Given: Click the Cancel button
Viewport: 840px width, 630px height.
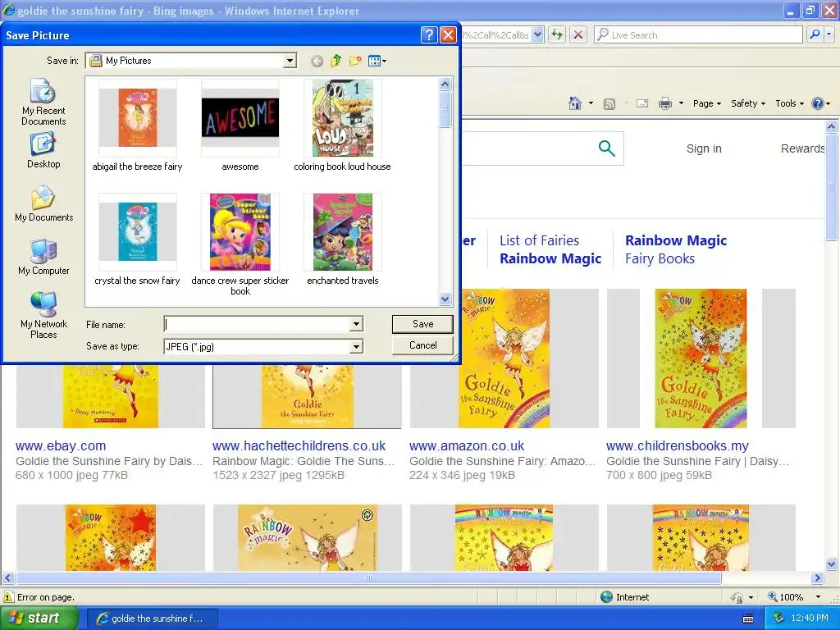Looking at the screenshot, I should pyautogui.click(x=422, y=345).
